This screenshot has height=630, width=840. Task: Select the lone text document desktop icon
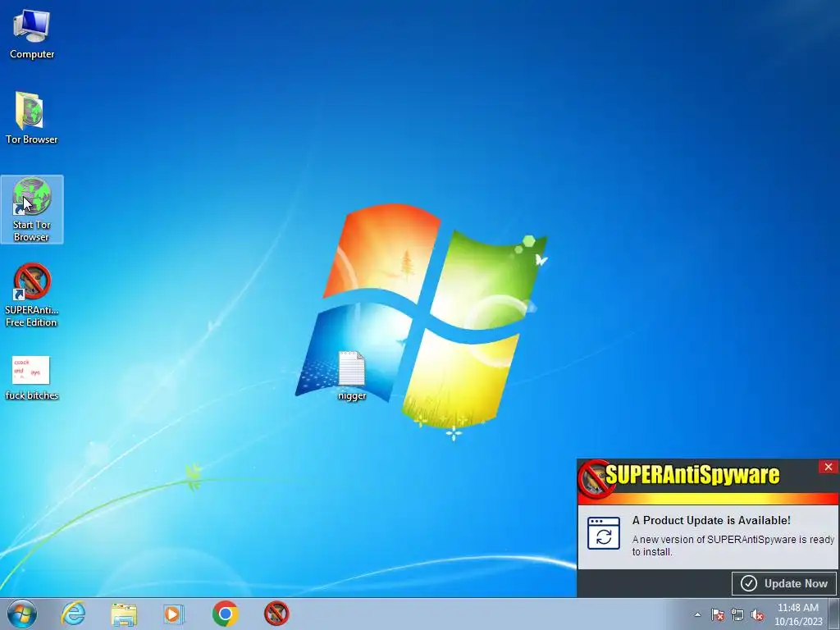pos(352,376)
